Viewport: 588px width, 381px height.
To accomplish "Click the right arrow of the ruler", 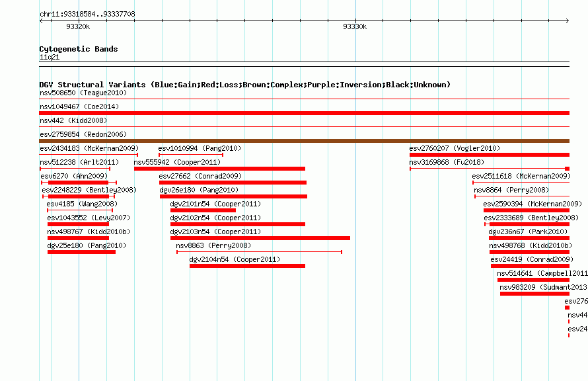I will click(x=568, y=21).
